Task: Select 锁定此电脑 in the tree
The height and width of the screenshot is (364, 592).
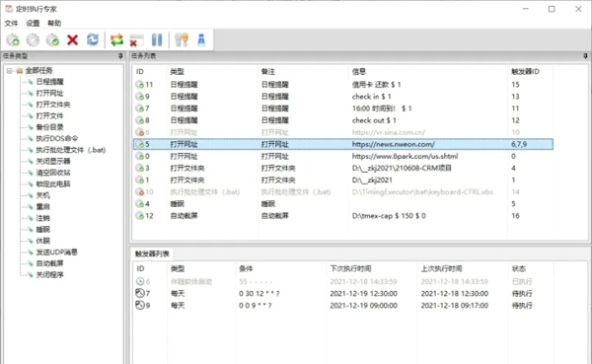Action: point(53,183)
